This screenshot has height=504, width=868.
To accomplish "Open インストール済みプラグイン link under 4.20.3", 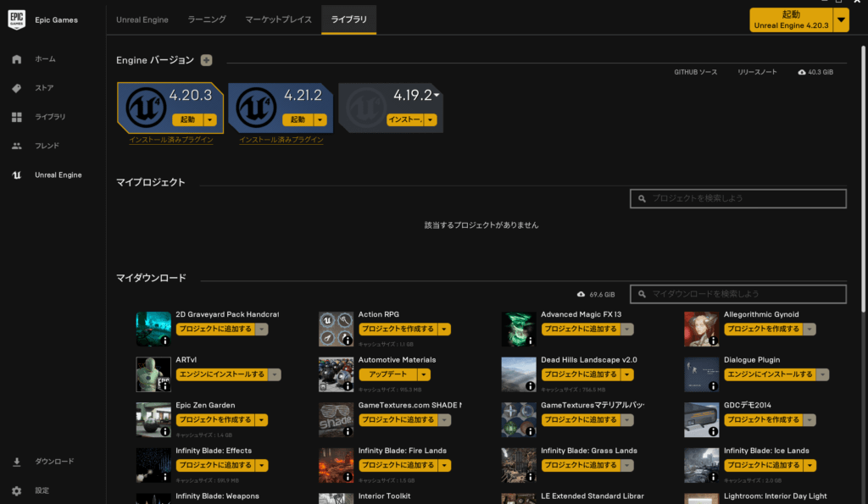I will [x=171, y=140].
